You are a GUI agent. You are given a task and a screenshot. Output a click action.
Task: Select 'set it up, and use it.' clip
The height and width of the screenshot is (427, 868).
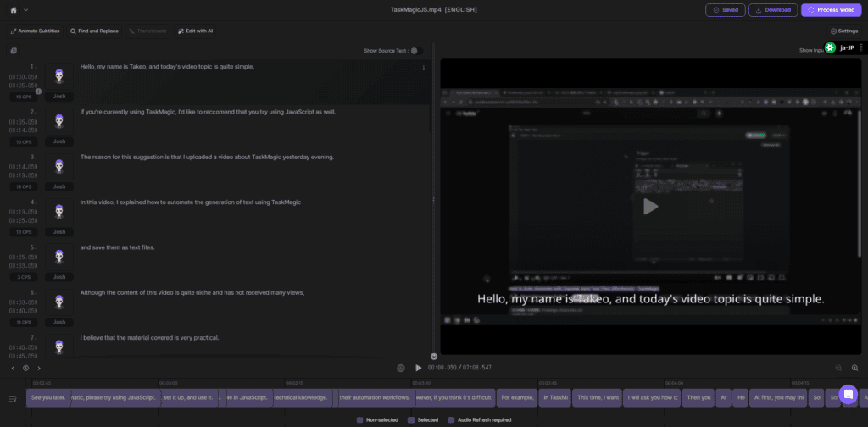click(189, 397)
